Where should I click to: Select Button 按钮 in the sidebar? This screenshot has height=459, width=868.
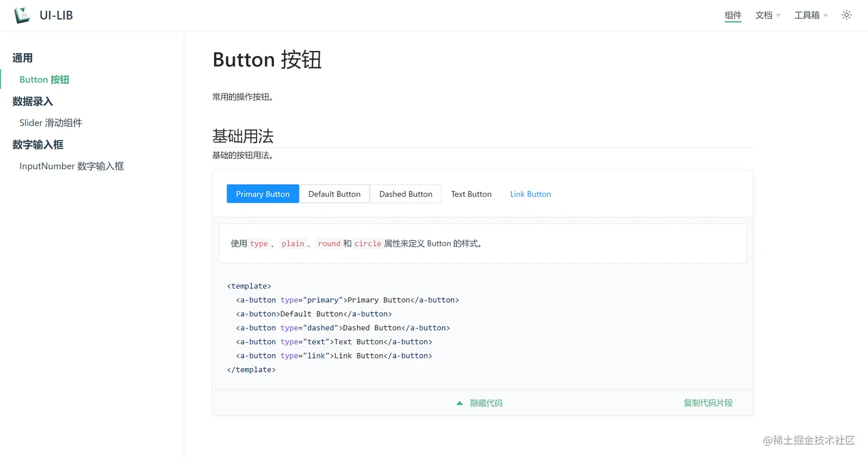tap(44, 79)
